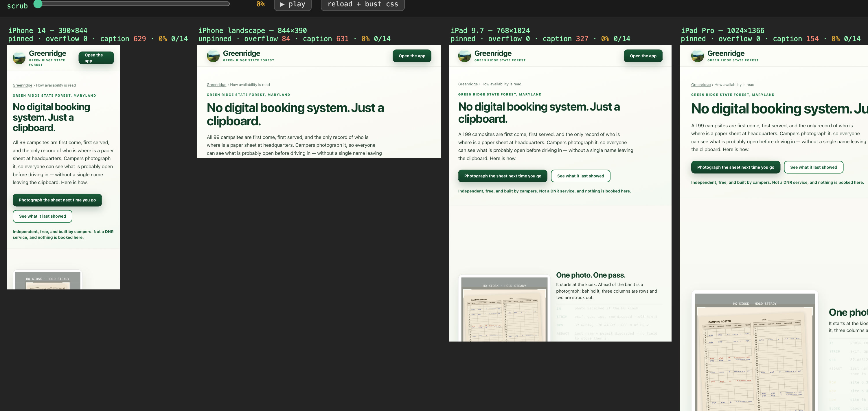The height and width of the screenshot is (411, 868).
Task: Click the scrub slider handle
Action: click(38, 4)
